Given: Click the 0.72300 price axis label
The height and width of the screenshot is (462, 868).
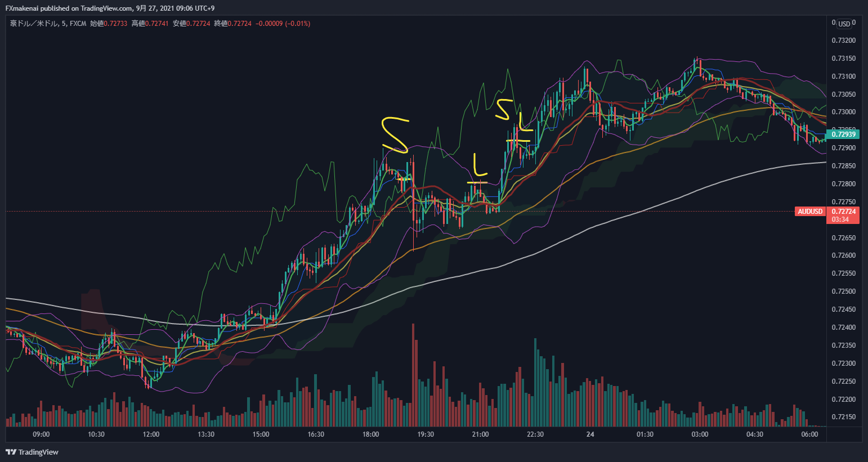Looking at the screenshot, I should (843, 364).
